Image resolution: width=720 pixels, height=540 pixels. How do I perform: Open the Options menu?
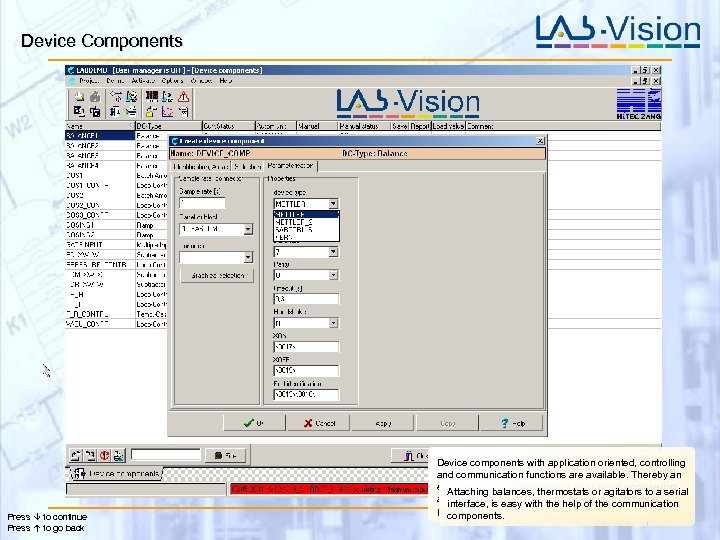(x=173, y=81)
